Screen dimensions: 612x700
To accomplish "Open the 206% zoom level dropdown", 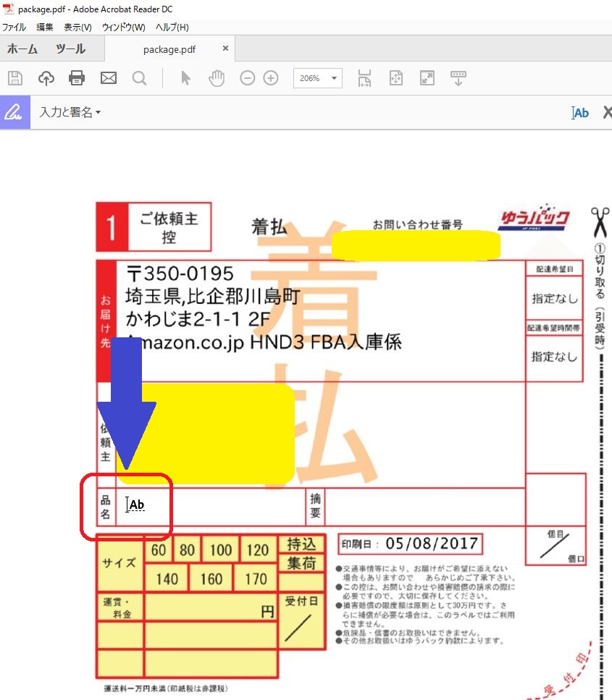I will 318,78.
